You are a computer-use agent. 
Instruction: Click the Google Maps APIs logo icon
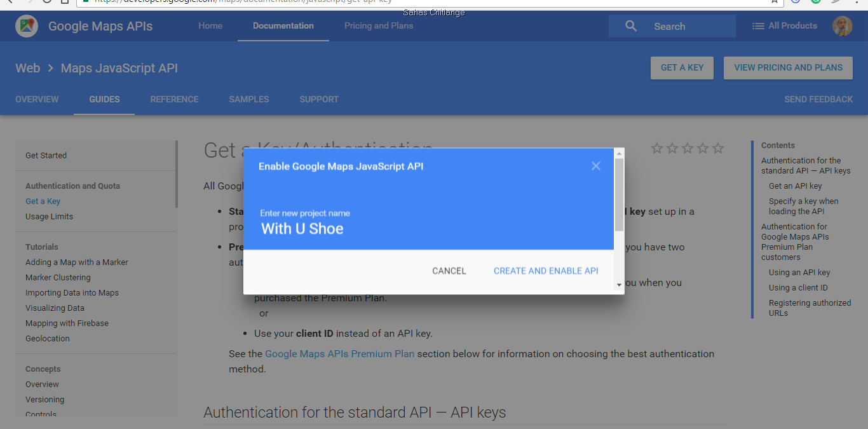coord(27,26)
